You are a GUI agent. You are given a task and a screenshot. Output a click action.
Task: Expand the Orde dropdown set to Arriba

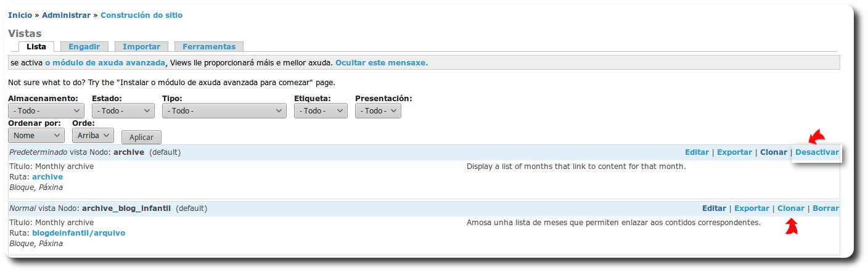tap(92, 135)
